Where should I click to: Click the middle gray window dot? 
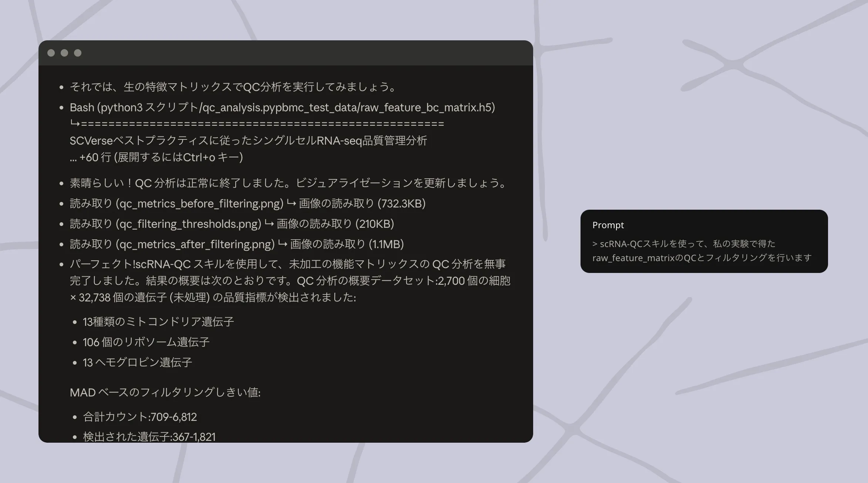[x=64, y=53]
